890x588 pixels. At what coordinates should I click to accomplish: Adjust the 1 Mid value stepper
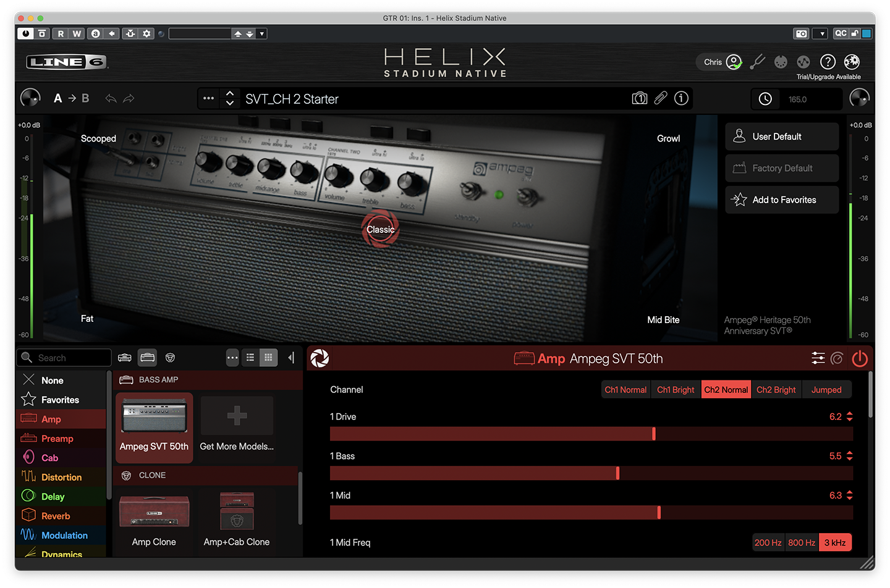coord(850,495)
